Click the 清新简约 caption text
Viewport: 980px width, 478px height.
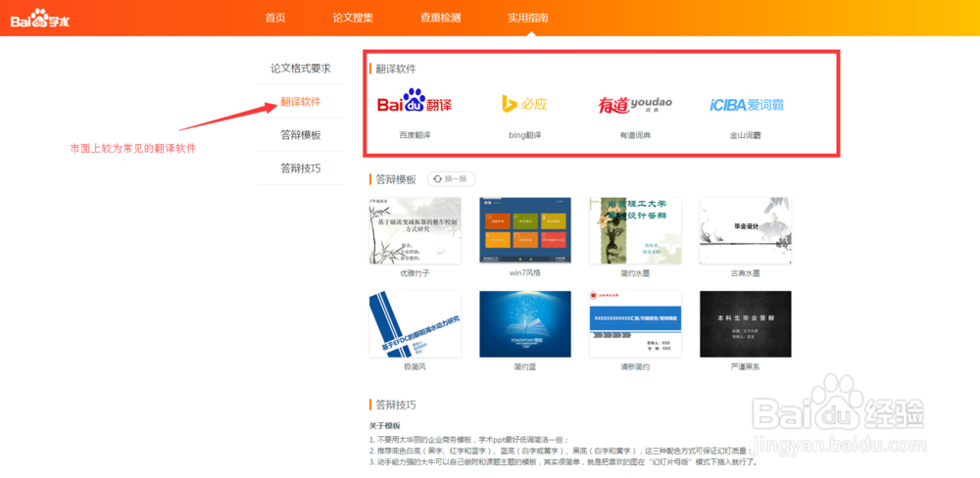[635, 367]
